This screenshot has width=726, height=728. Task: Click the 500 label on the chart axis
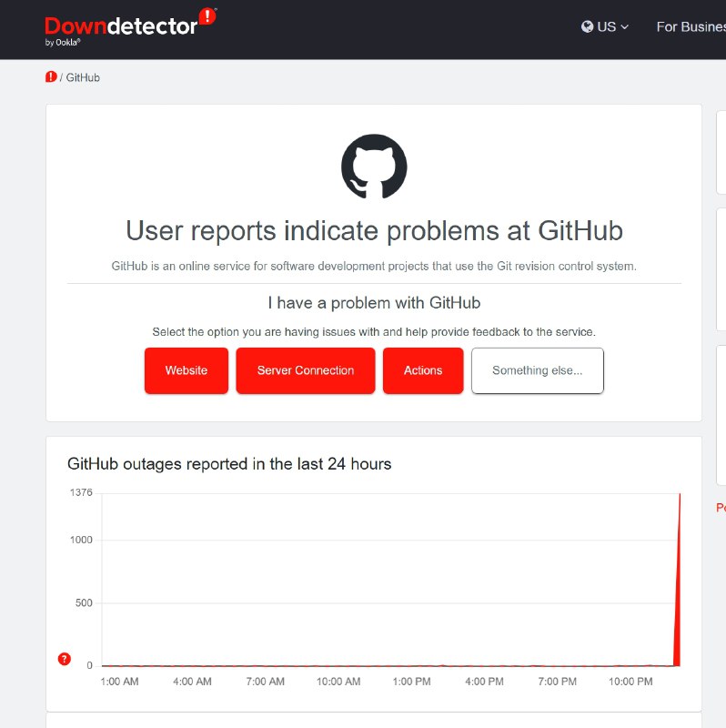pos(84,602)
